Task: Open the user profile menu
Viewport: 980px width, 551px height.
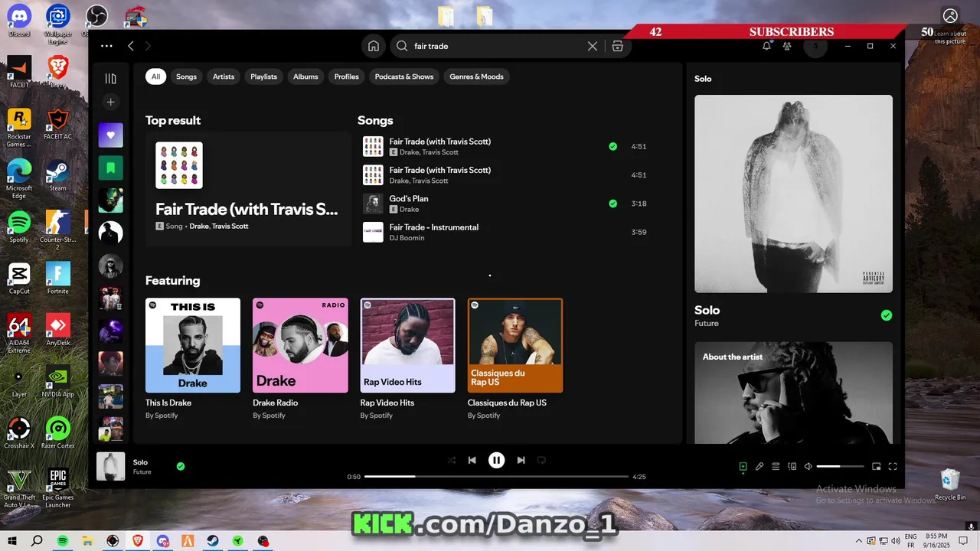Action: 815,46
